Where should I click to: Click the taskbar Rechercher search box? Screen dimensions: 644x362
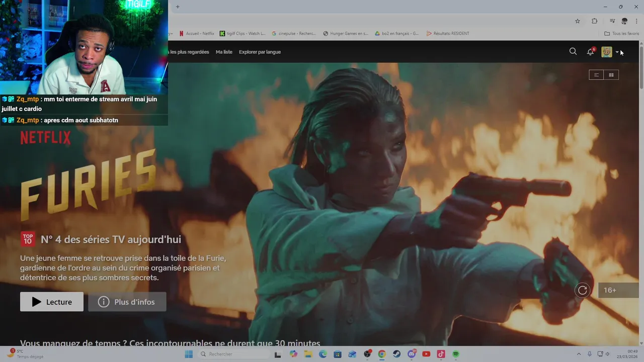pos(234,354)
